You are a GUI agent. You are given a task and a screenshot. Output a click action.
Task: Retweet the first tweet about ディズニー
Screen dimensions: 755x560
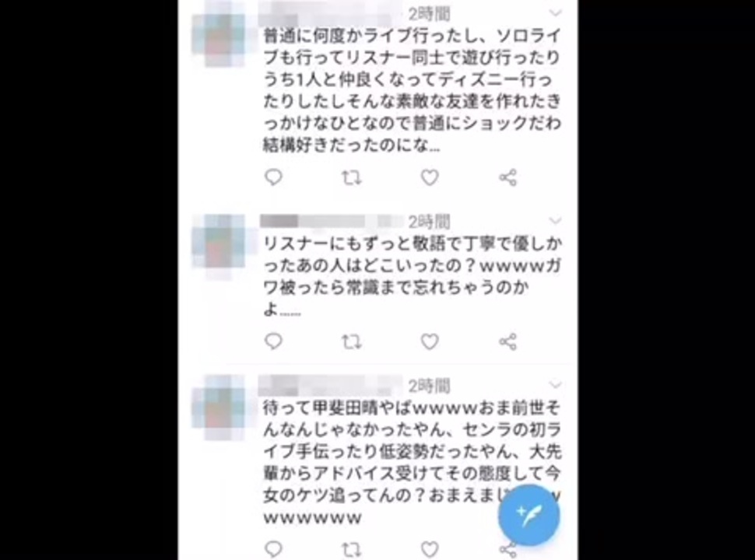click(352, 178)
